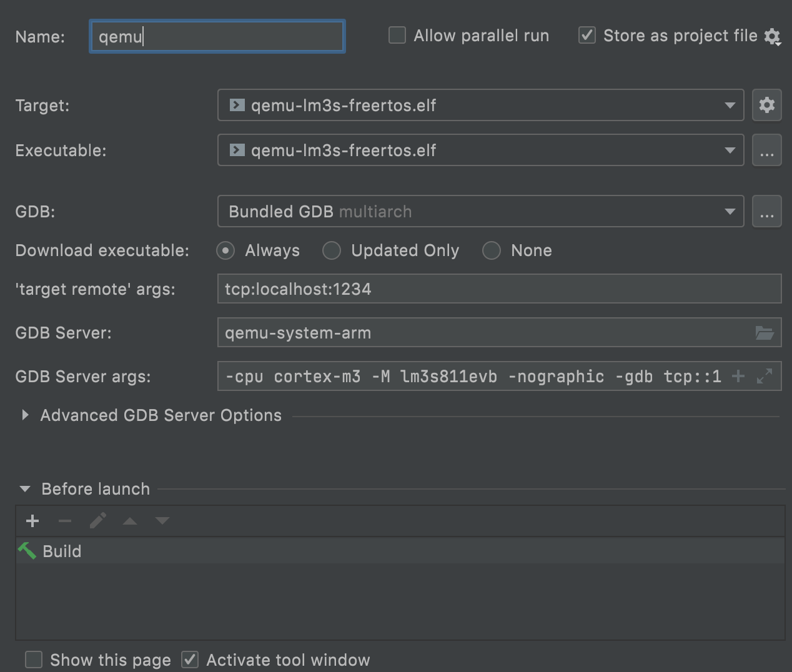This screenshot has width=792, height=672.
Task: Remove the selected before launch task
Action: [65, 521]
